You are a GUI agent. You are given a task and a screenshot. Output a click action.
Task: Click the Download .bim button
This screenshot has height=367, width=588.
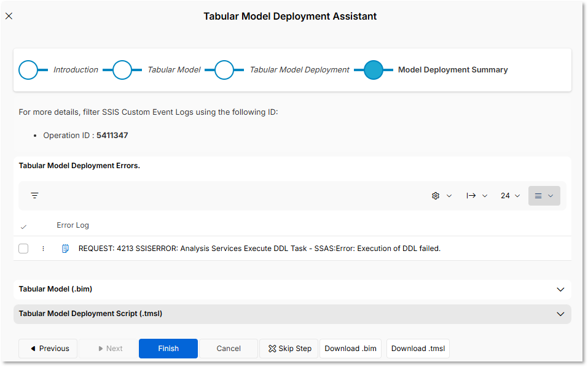pyautogui.click(x=351, y=349)
